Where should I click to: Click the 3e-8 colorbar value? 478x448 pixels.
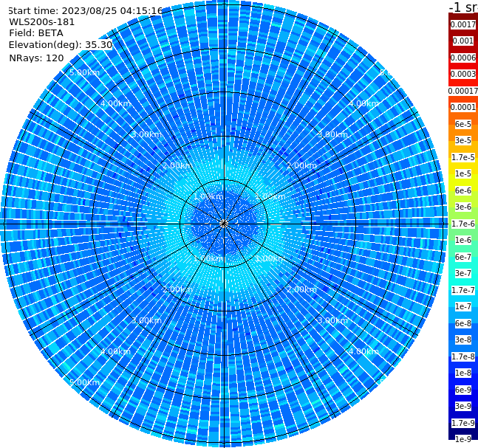tap(463, 340)
